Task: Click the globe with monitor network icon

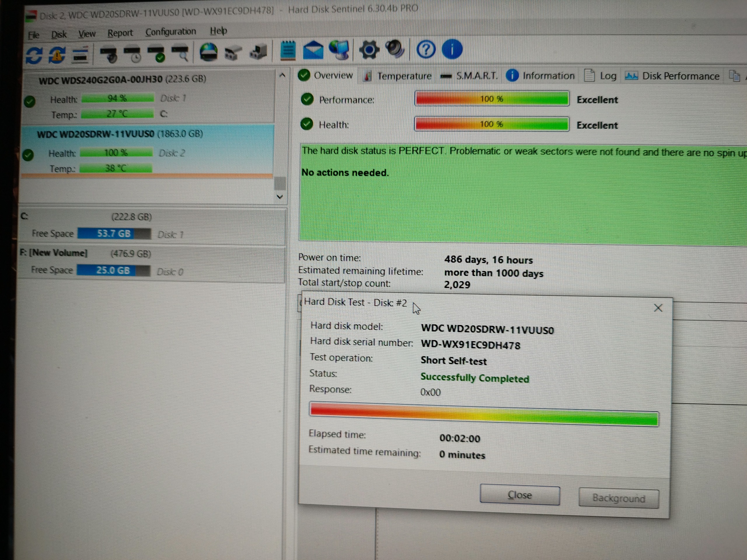Action: [339, 50]
